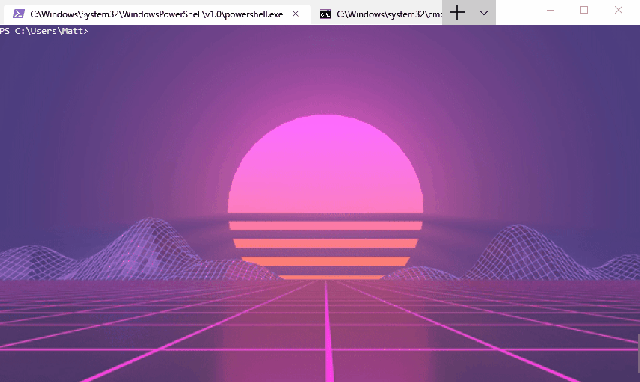
Task: Minimize the terminal window
Action: (550, 11)
